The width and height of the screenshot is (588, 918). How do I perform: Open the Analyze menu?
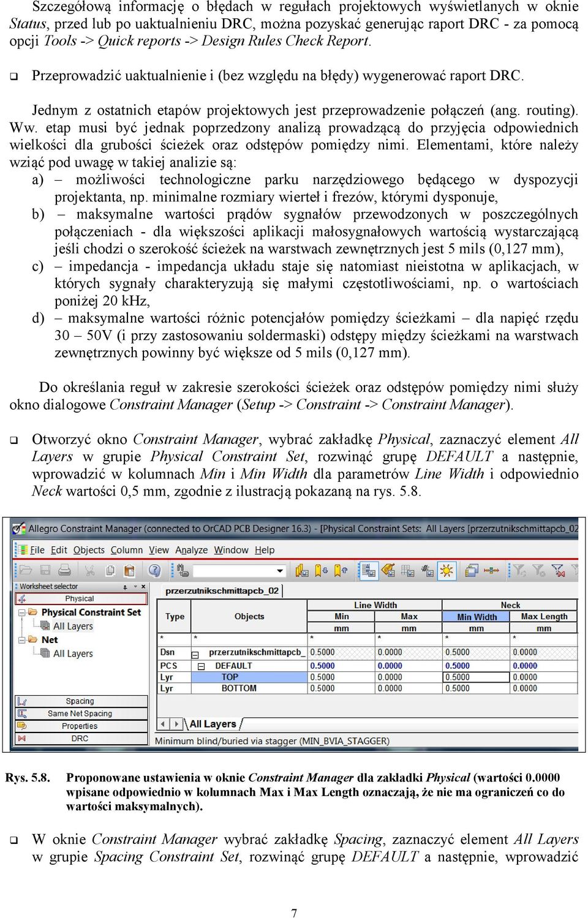(x=192, y=550)
